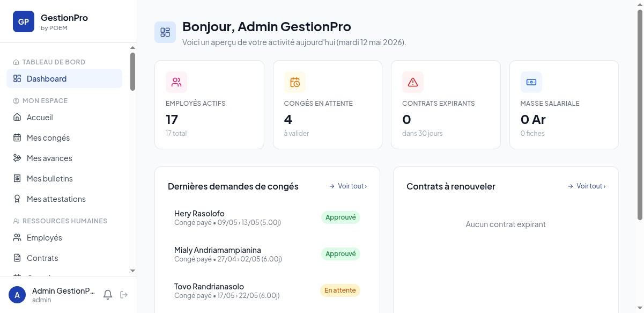Click Voir tout for contracts to renew

click(587, 186)
